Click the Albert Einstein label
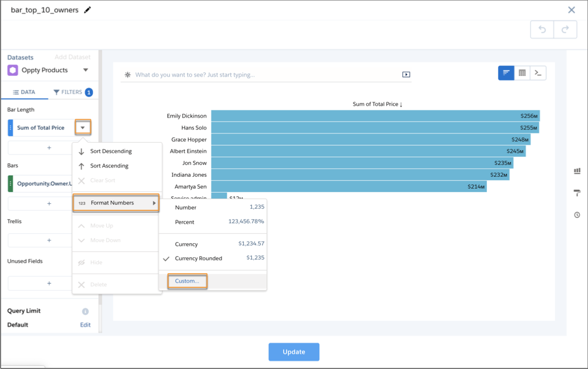Image resolution: width=588 pixels, height=369 pixels. pyautogui.click(x=188, y=151)
